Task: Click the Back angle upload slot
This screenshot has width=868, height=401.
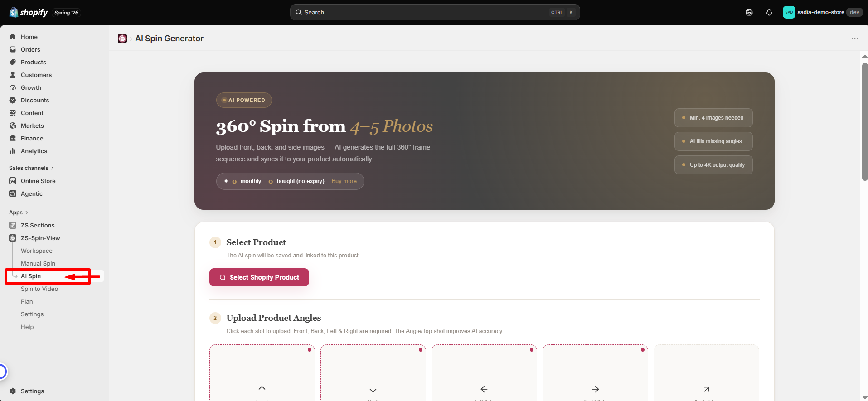Action: point(373,372)
